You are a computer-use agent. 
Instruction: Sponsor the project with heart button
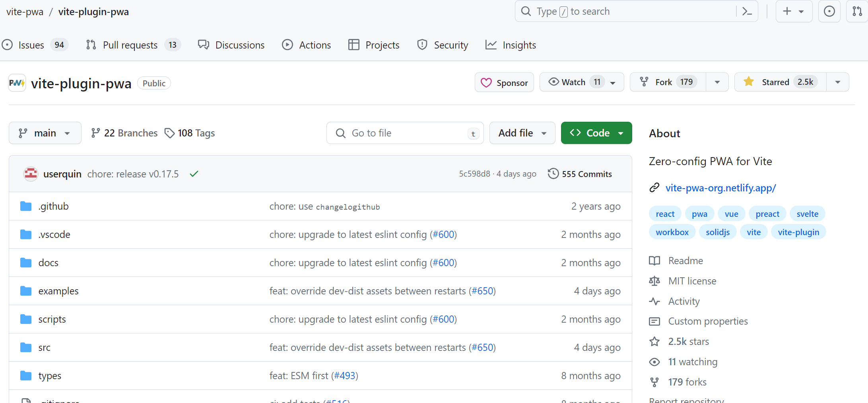[504, 82]
